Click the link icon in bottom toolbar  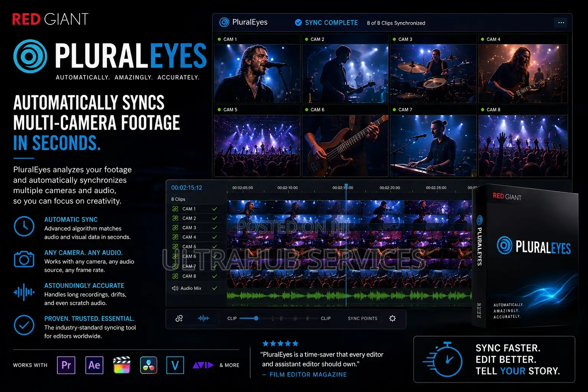pyautogui.click(x=179, y=318)
